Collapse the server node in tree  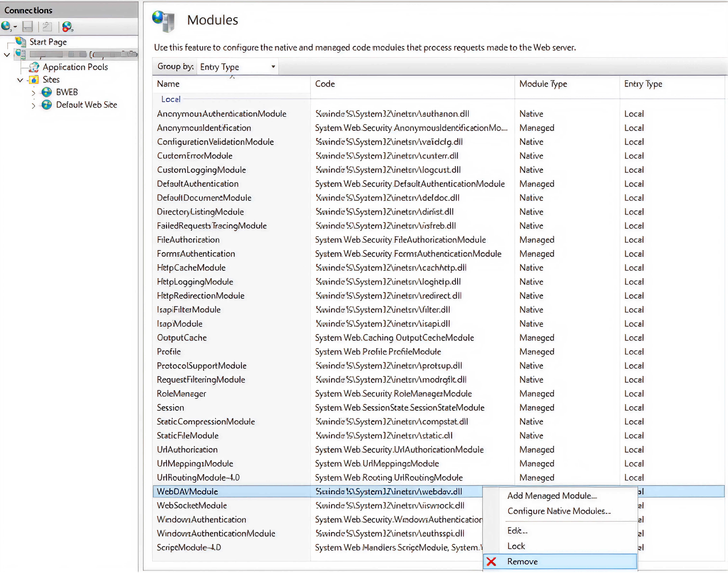7,54
